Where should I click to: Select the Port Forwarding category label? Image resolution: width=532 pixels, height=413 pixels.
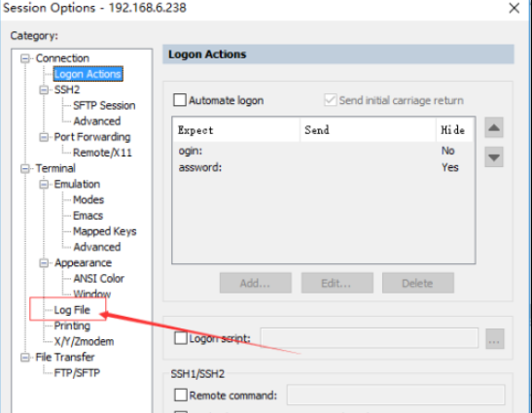(x=92, y=137)
